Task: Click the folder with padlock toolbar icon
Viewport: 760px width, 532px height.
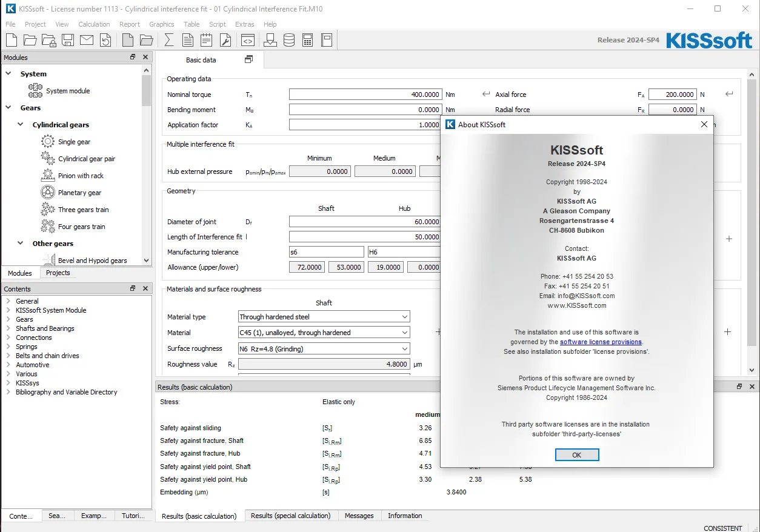Action: pos(49,40)
